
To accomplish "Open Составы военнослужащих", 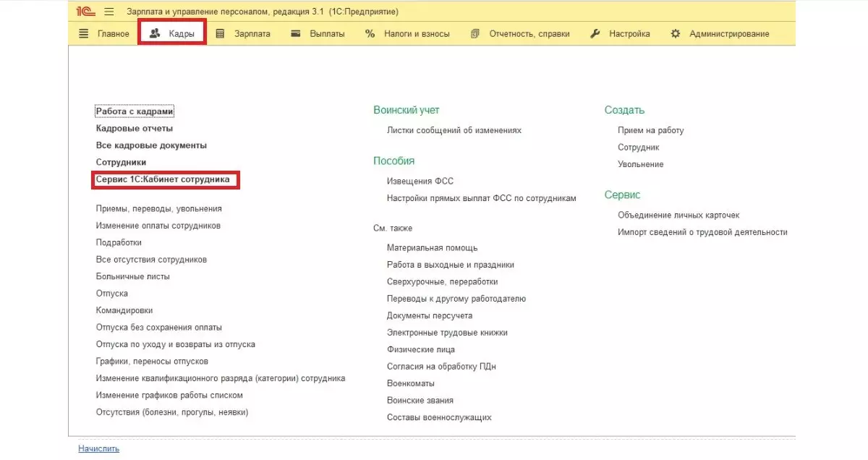I will click(439, 418).
